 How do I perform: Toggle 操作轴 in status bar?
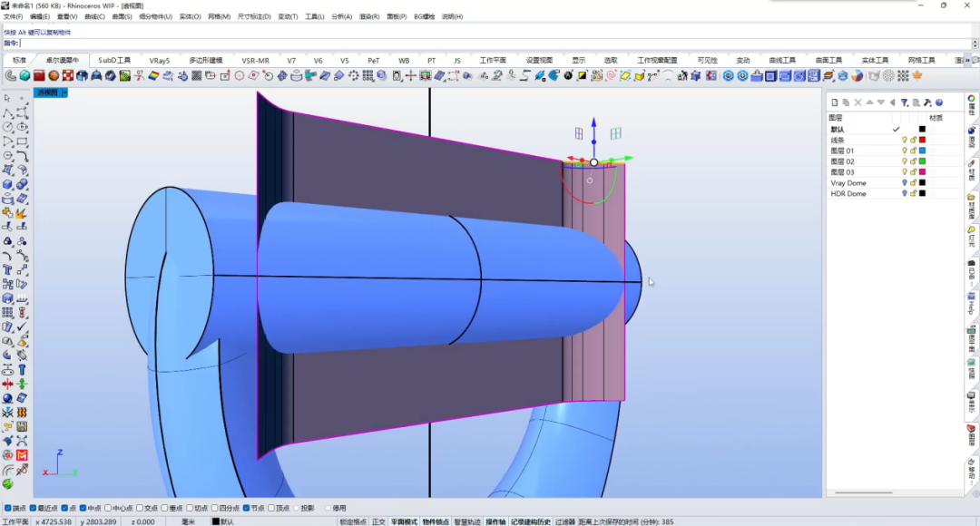point(495,521)
